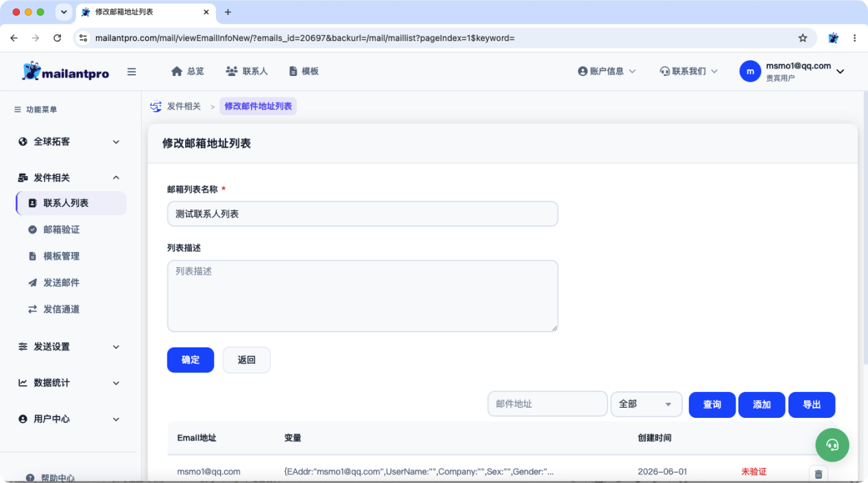868x483 pixels.
Task: Expand the 联系我们 dropdown
Action: coord(688,71)
